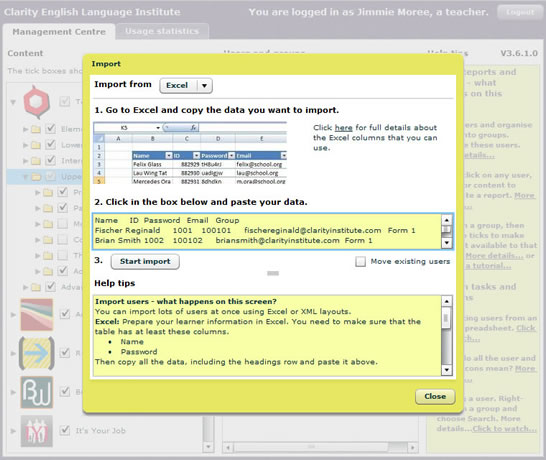Image resolution: width=546 pixels, height=460 pixels.
Task: Expand the Elem... folder arrow
Action: coord(25,129)
